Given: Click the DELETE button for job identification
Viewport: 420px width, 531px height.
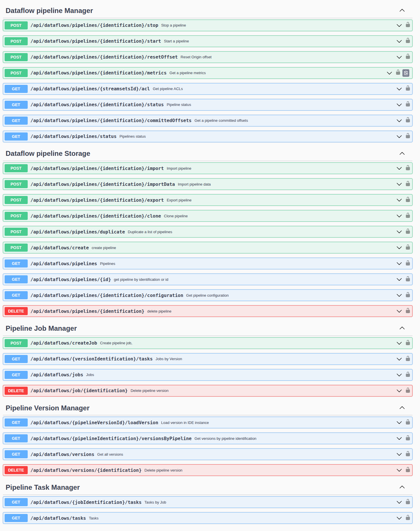Looking at the screenshot, I should click(16, 391).
